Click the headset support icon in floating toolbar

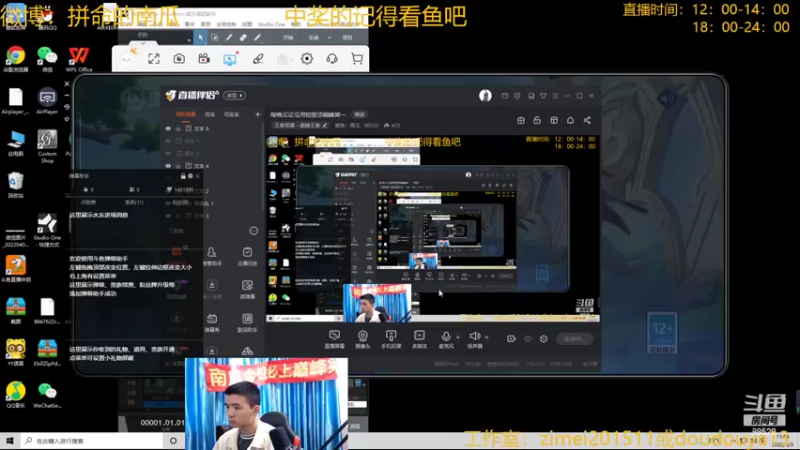coord(332,59)
